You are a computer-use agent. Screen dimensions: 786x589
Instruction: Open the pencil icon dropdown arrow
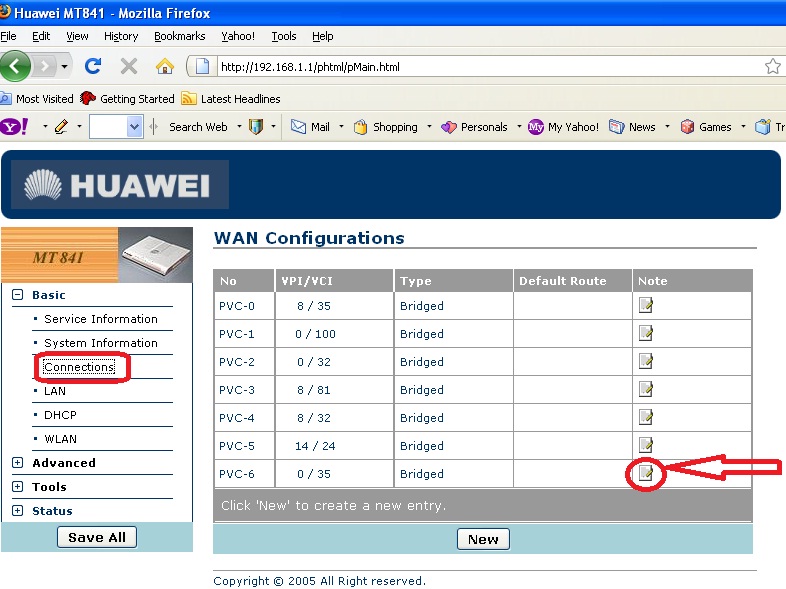[79, 127]
